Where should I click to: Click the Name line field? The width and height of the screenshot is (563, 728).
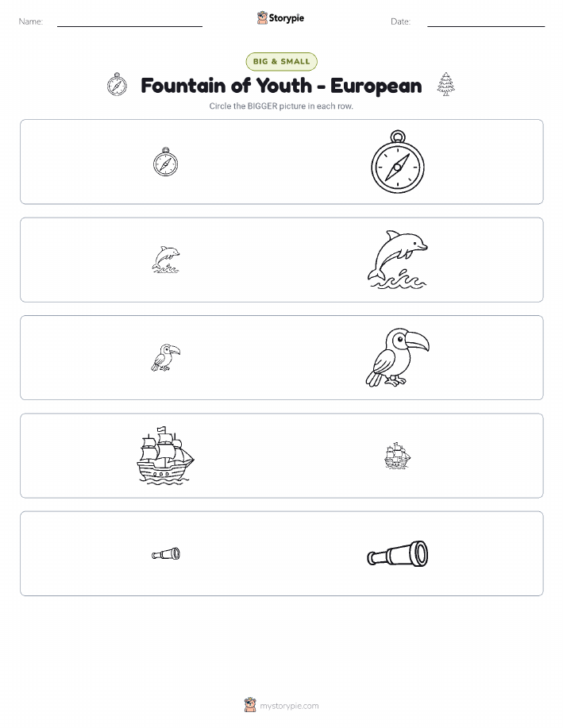point(129,21)
